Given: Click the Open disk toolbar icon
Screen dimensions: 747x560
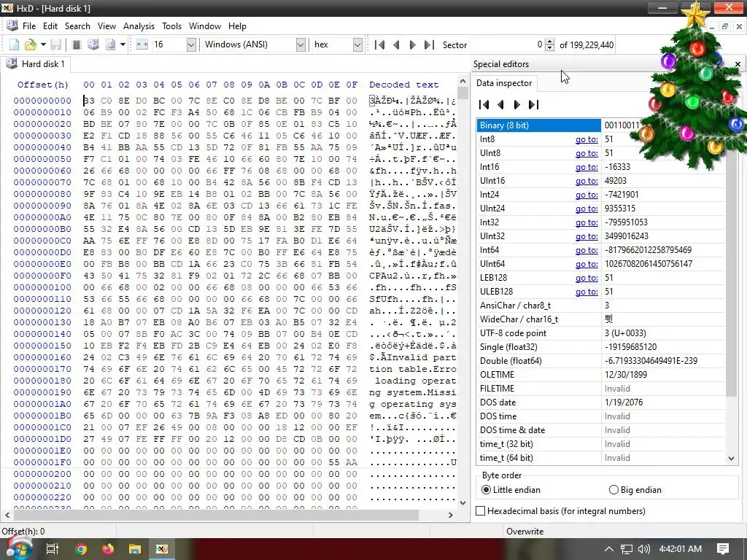Looking at the screenshot, I should pos(93,44).
